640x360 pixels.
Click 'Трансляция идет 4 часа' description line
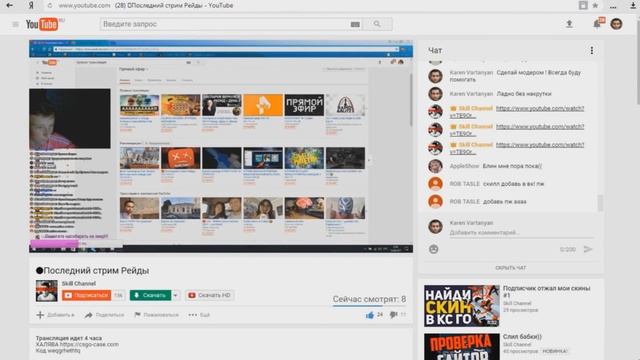click(x=69, y=338)
